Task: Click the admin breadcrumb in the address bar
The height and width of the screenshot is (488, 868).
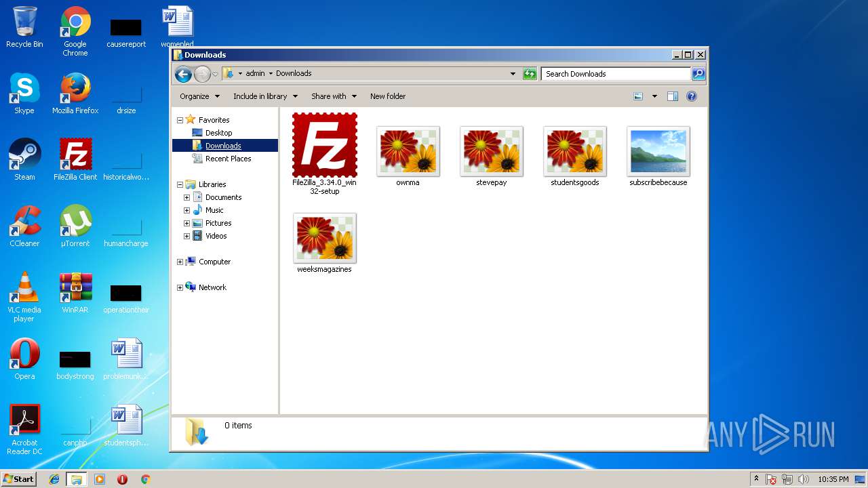Action: (255, 73)
